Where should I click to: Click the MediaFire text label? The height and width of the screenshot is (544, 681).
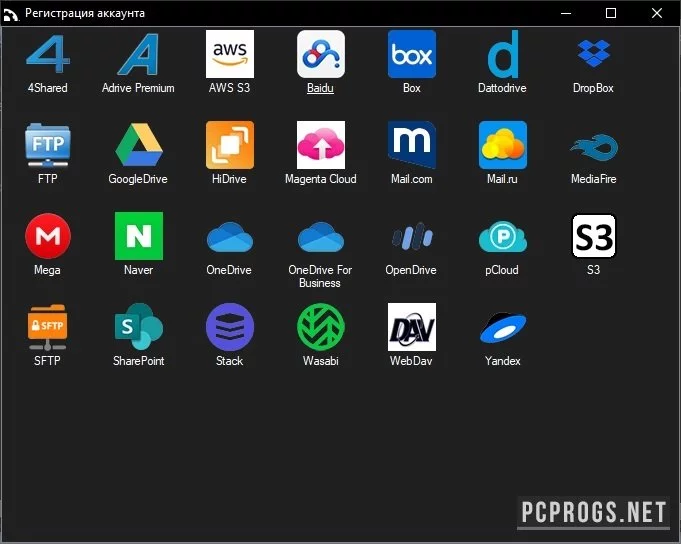click(x=594, y=179)
